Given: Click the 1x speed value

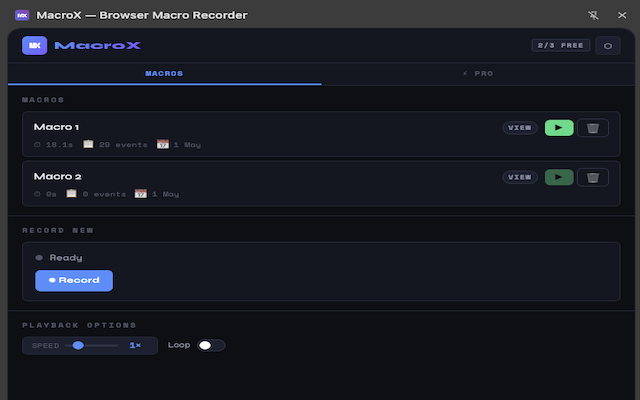Looking at the screenshot, I should [x=135, y=345].
